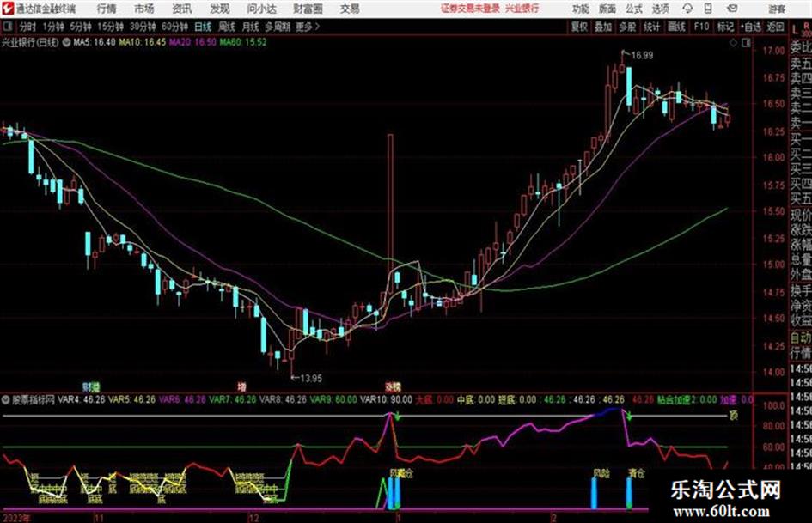Open the 资讯 menu

pos(182,9)
